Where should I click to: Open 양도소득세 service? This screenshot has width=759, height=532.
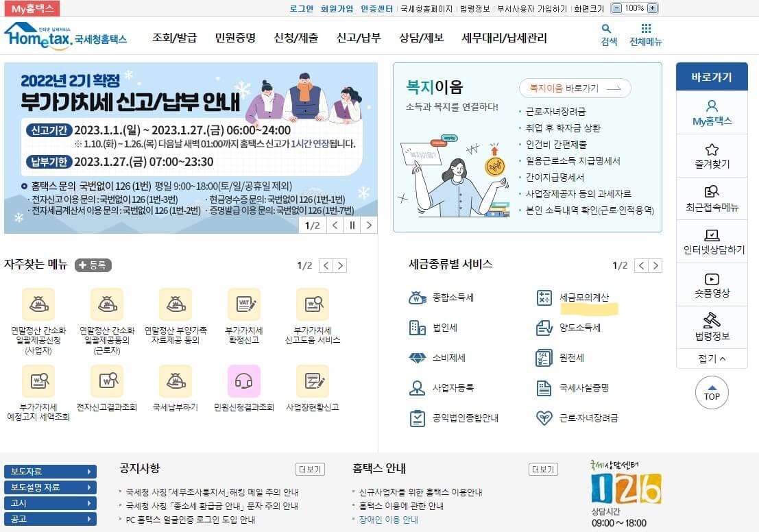click(x=568, y=328)
